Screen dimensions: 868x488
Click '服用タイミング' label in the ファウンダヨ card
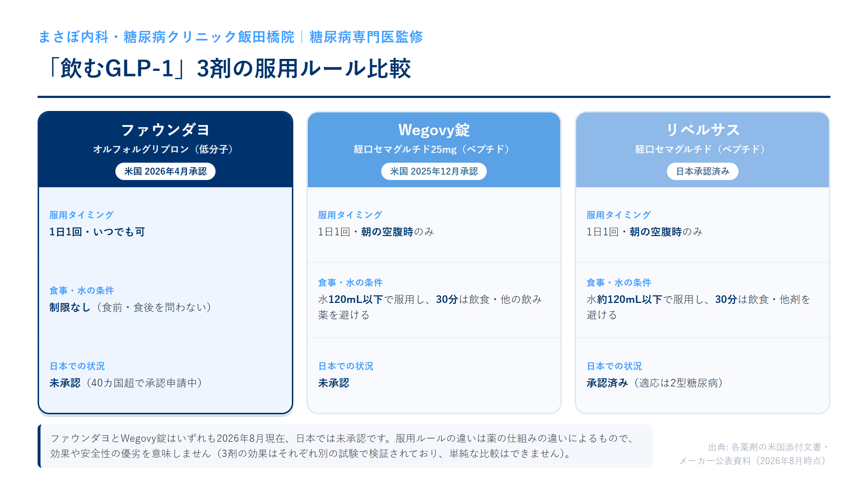(81, 215)
